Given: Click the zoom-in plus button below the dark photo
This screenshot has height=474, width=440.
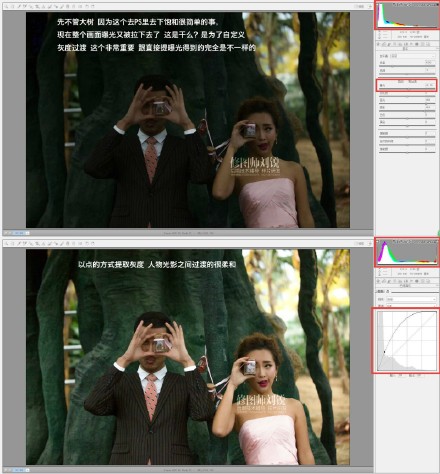Looking at the screenshot, I should 10,233.
